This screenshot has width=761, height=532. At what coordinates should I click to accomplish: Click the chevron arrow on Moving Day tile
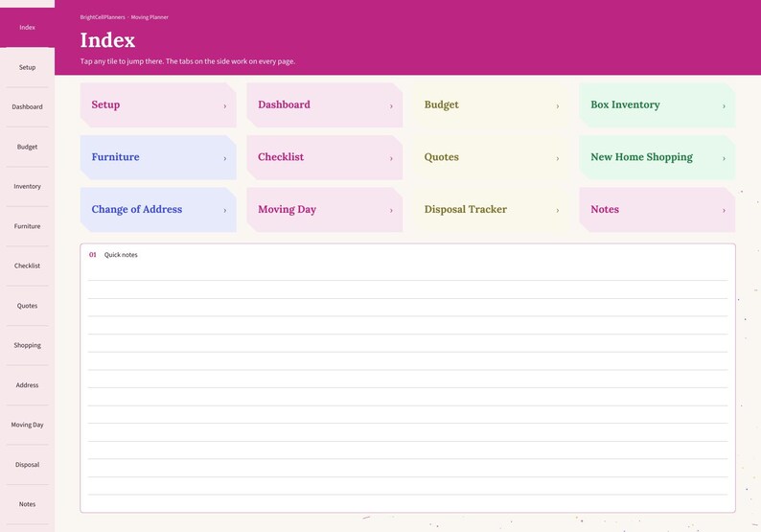[x=391, y=210]
